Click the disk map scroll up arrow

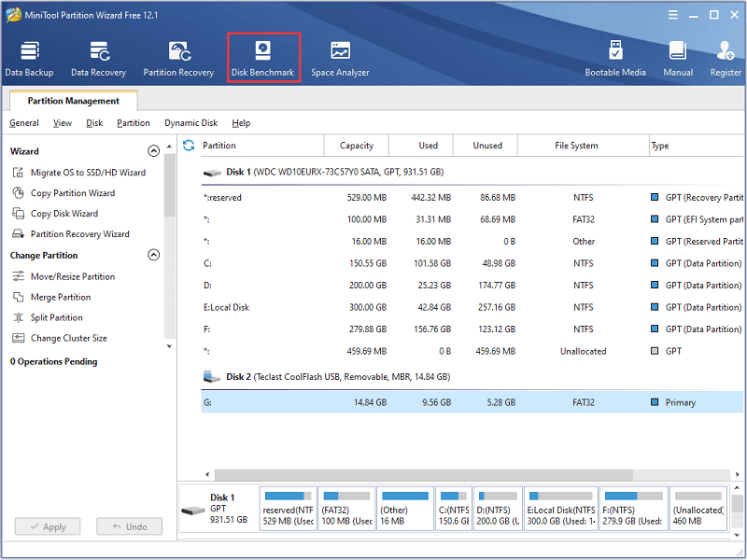(x=737, y=488)
